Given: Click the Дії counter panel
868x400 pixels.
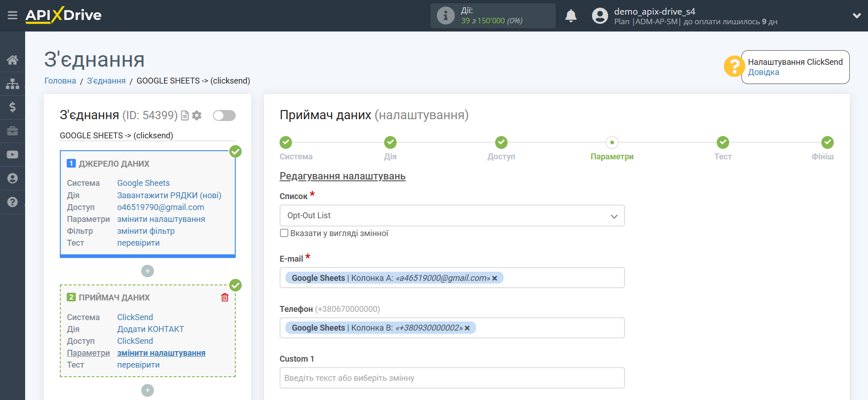Looking at the screenshot, I should click(493, 16).
